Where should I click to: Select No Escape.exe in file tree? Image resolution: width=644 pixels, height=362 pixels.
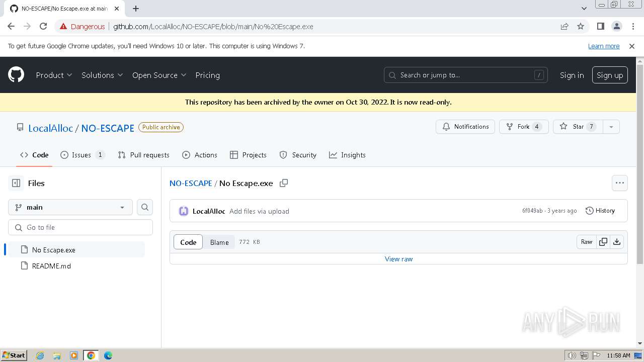(76, 250)
